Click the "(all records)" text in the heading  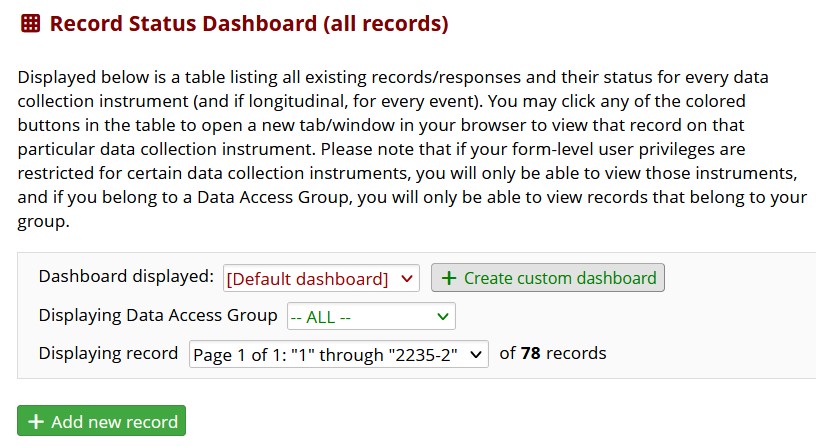[385, 24]
